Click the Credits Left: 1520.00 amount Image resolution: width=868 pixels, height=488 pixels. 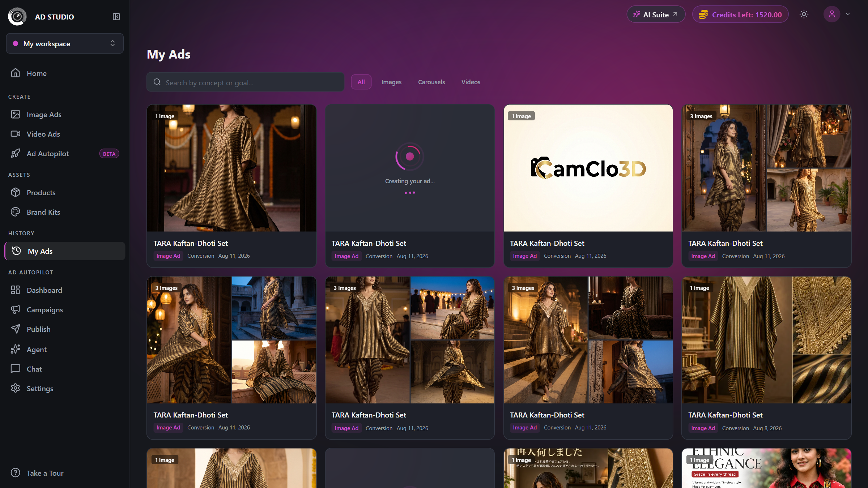pyautogui.click(x=747, y=15)
